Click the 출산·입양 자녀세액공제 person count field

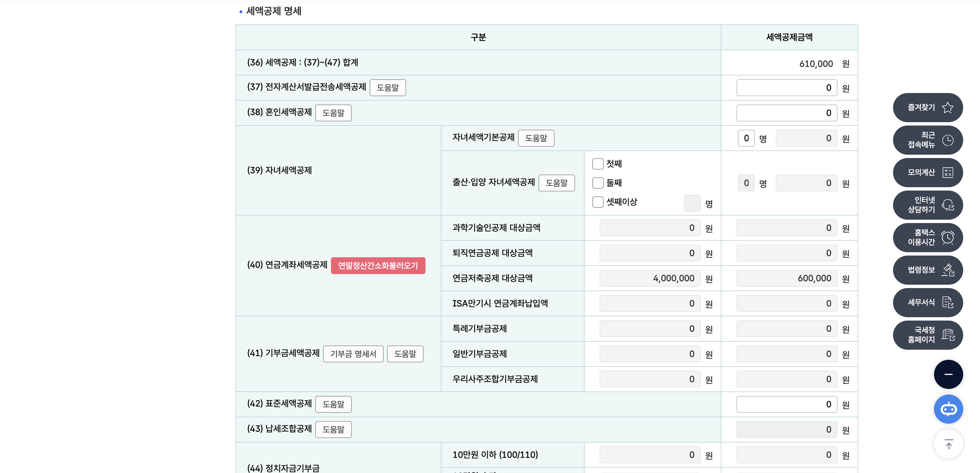click(x=746, y=183)
